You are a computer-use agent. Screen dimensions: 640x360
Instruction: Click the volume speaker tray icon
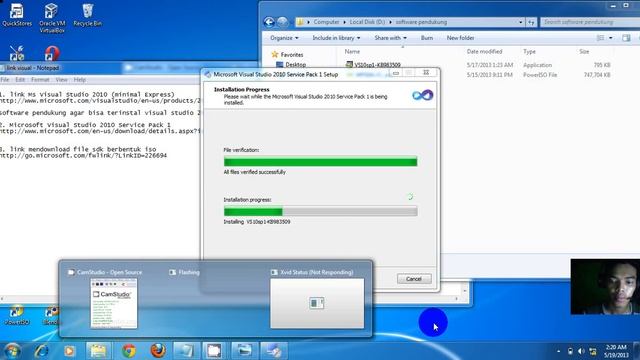click(581, 351)
